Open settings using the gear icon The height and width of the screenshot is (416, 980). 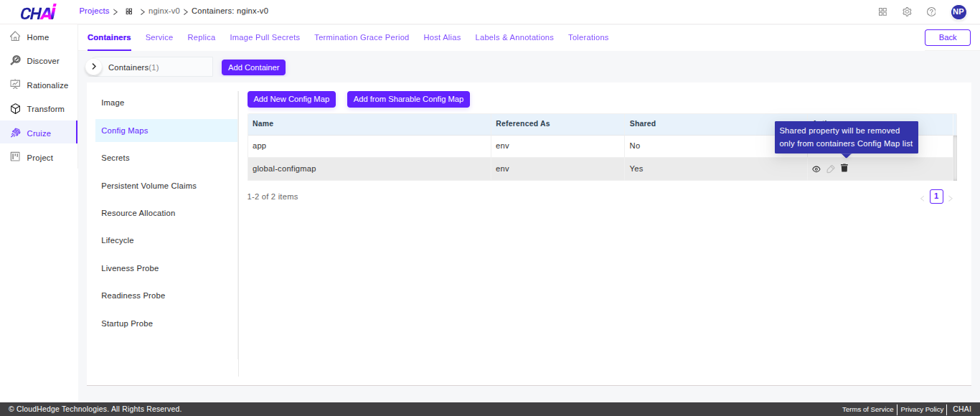(907, 11)
